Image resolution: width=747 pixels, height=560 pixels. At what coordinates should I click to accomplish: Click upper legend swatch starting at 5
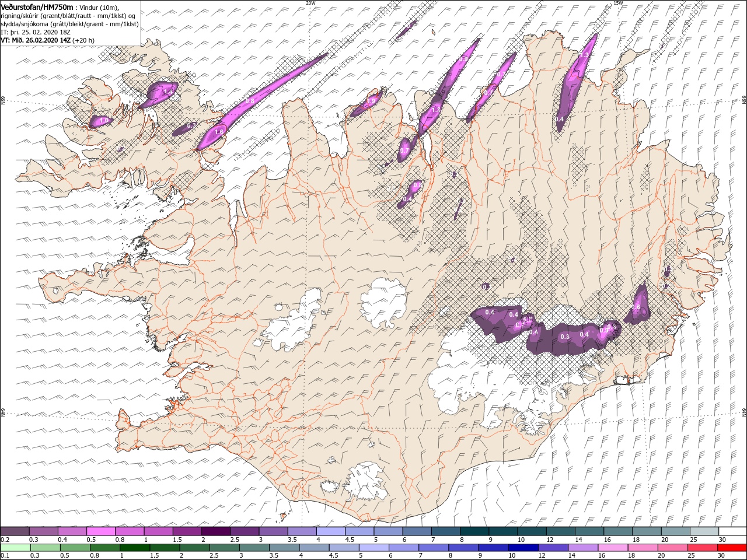point(388,531)
